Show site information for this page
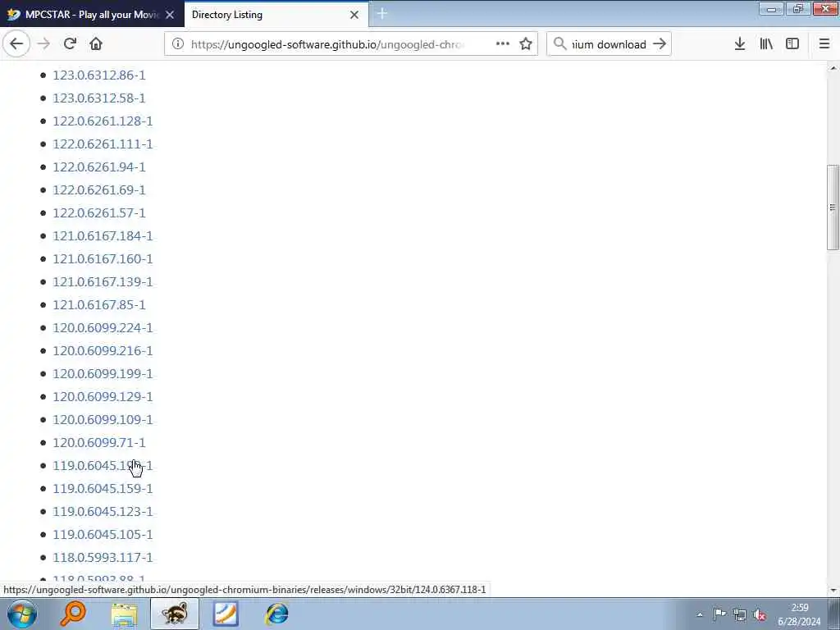 coord(178,44)
